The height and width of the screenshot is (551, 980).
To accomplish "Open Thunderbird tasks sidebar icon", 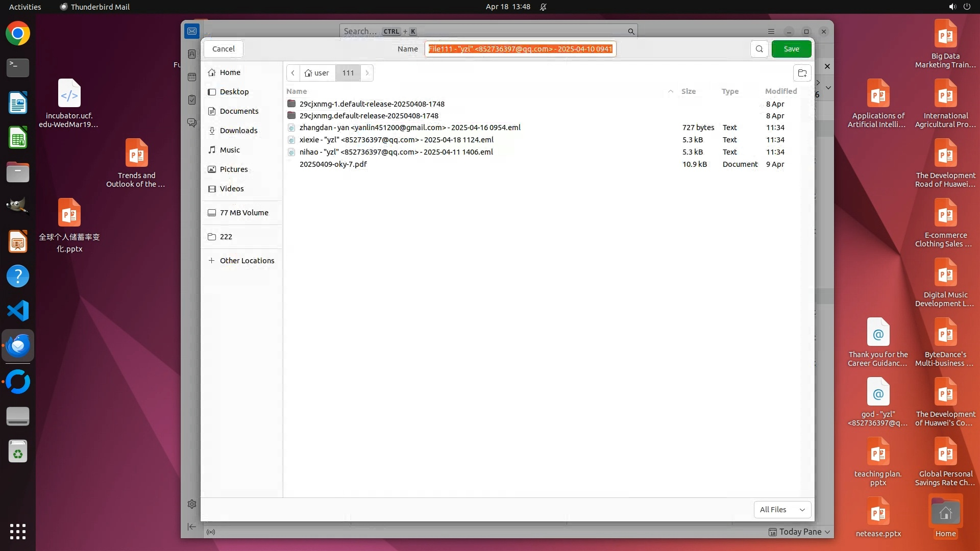I will (x=192, y=100).
